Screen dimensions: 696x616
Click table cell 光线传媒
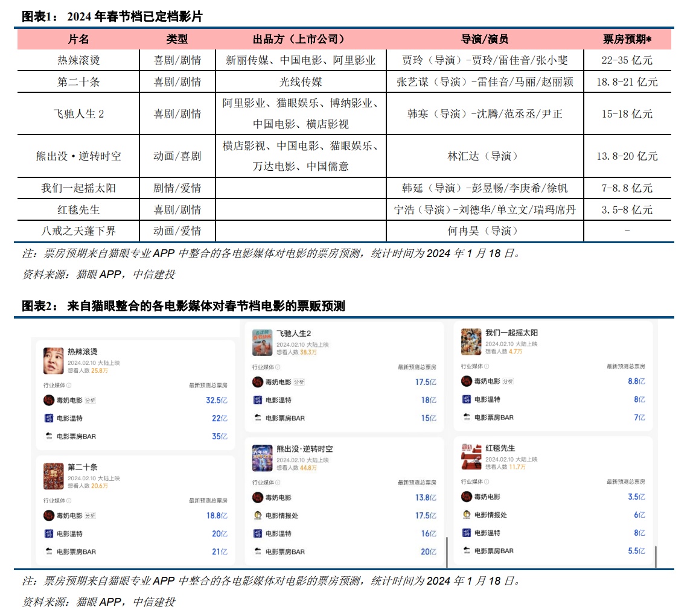301,81
